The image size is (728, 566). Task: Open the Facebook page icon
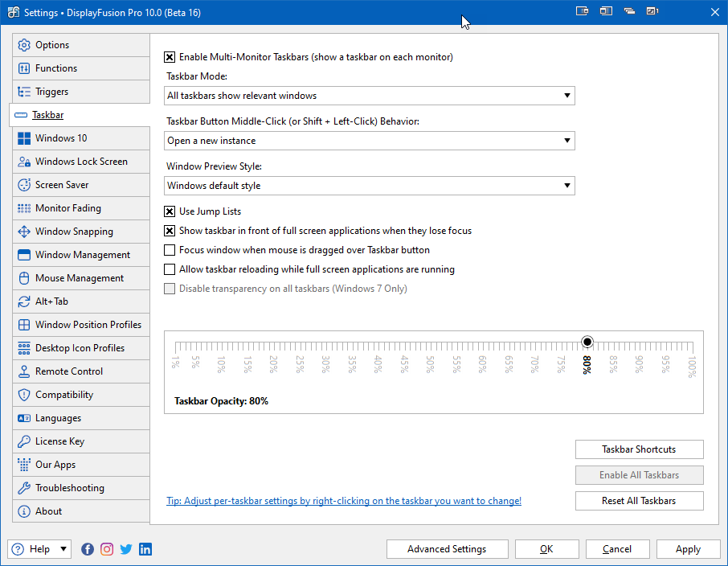(x=88, y=549)
